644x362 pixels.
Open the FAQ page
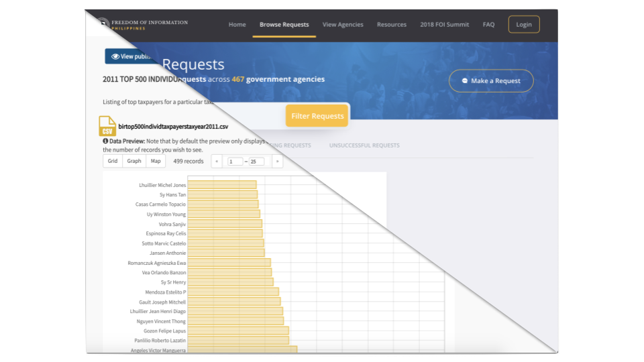coord(488,25)
